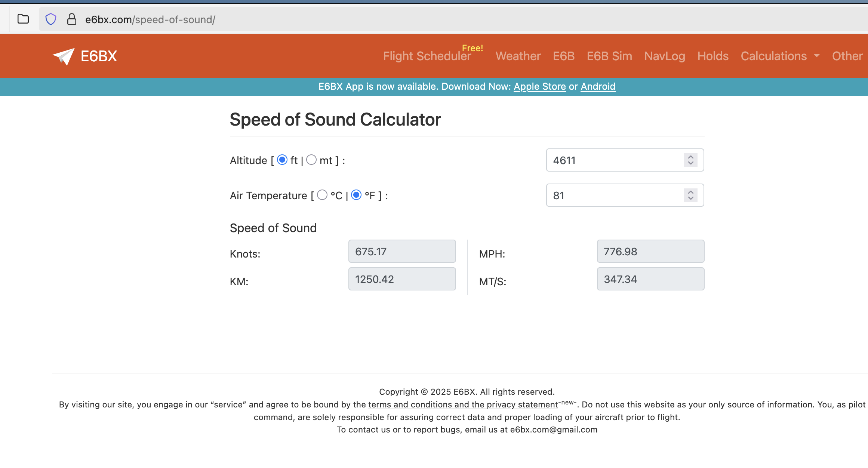
Task: Click the E6BX paper plane logo icon
Action: click(64, 56)
